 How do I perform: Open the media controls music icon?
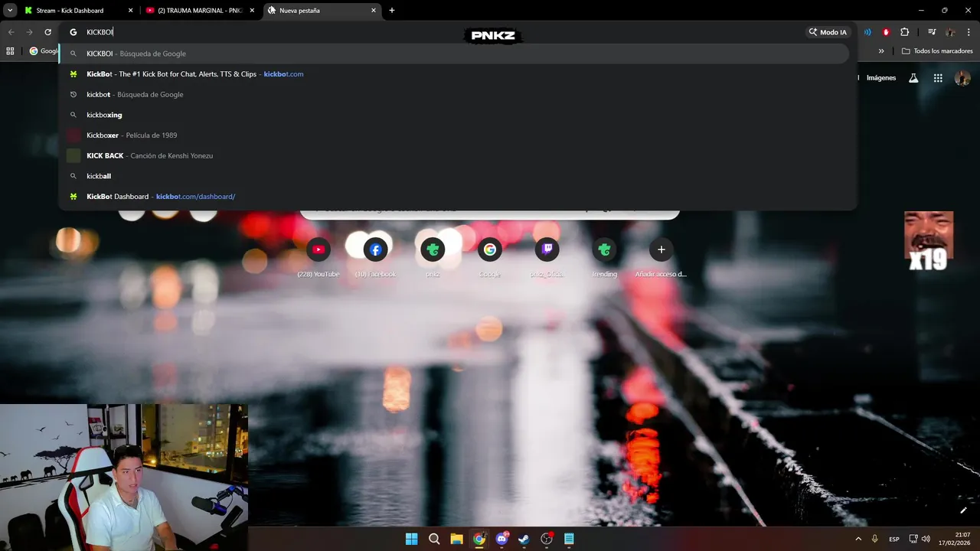click(x=932, y=32)
